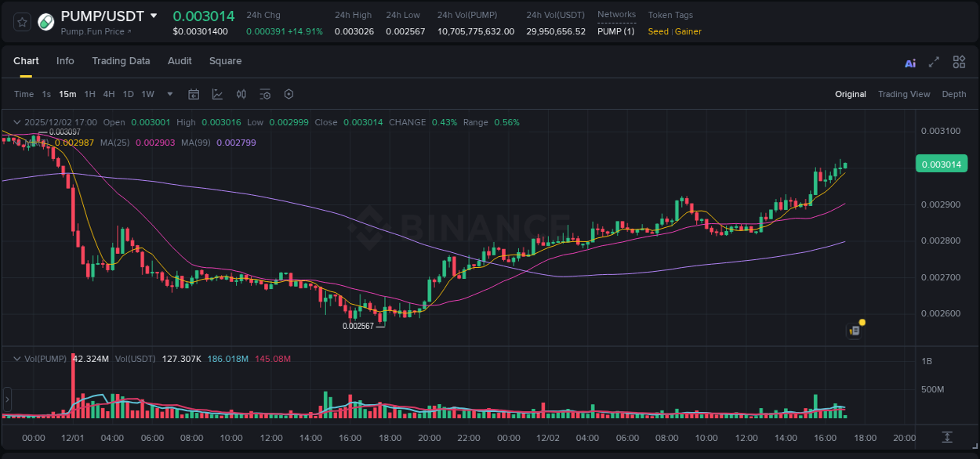
Task: Open the Audit tab
Action: (x=180, y=61)
